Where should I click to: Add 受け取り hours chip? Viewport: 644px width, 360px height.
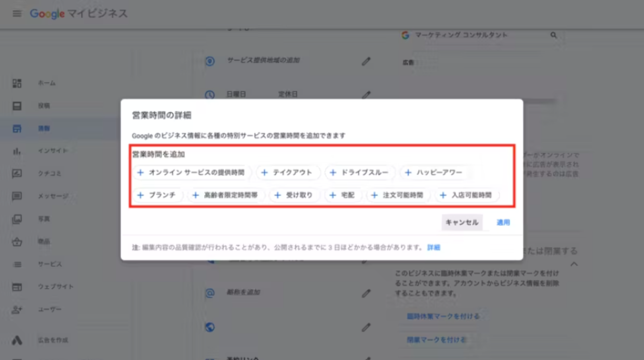tap(295, 195)
